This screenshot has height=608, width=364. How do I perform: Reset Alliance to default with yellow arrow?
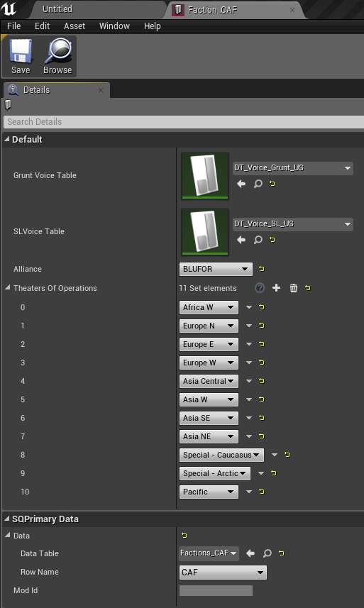pos(262,269)
